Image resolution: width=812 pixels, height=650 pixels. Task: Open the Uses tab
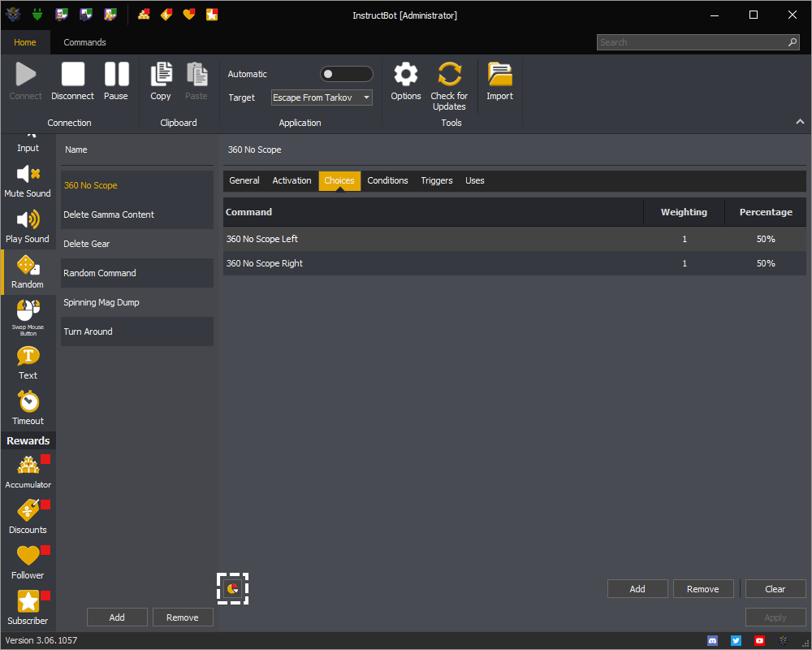click(x=475, y=180)
